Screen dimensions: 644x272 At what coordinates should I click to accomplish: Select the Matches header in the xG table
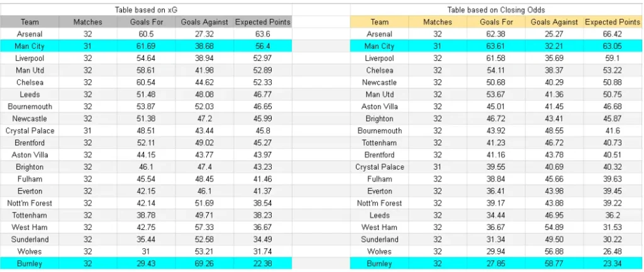[87, 22]
